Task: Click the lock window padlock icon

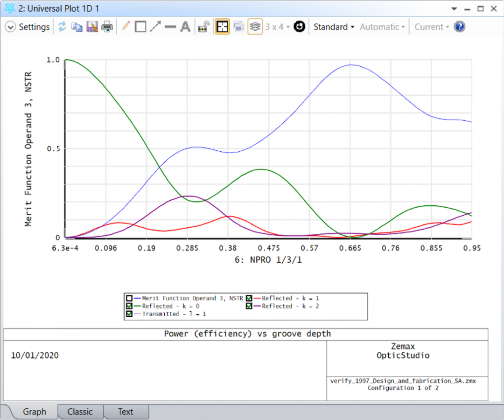Action: coord(203,27)
